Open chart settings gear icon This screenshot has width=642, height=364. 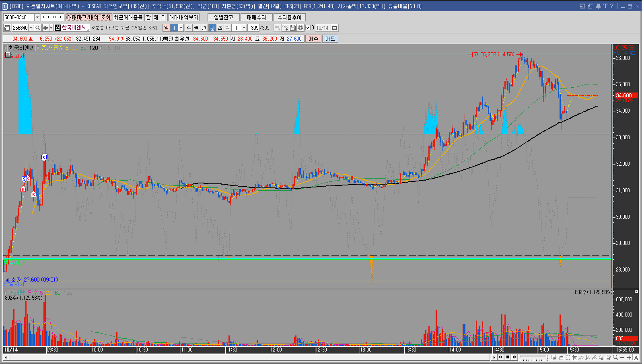300,28
